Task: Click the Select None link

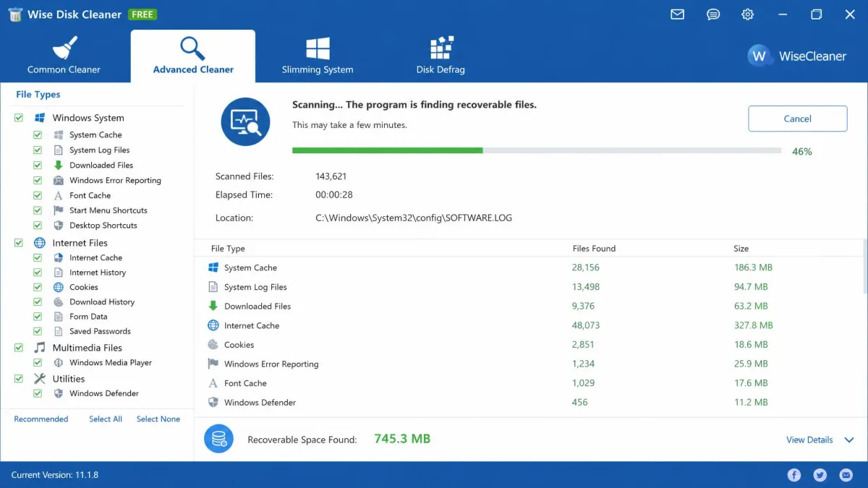Action: point(158,419)
